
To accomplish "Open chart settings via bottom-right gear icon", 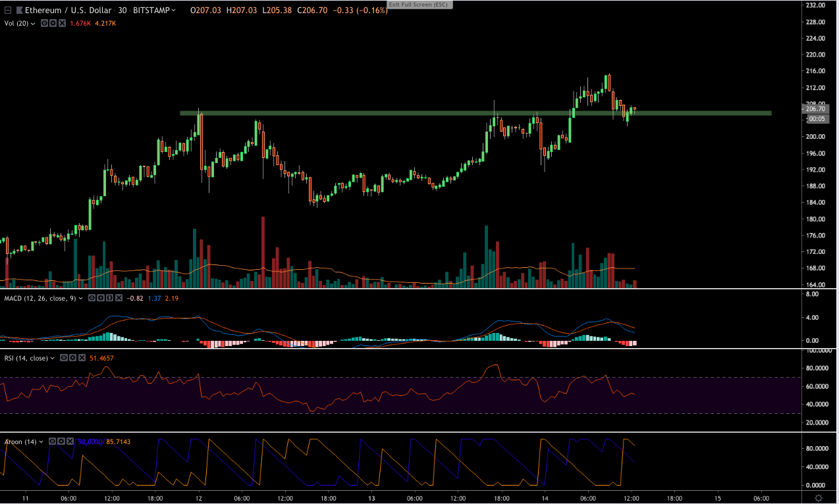I will (x=819, y=499).
